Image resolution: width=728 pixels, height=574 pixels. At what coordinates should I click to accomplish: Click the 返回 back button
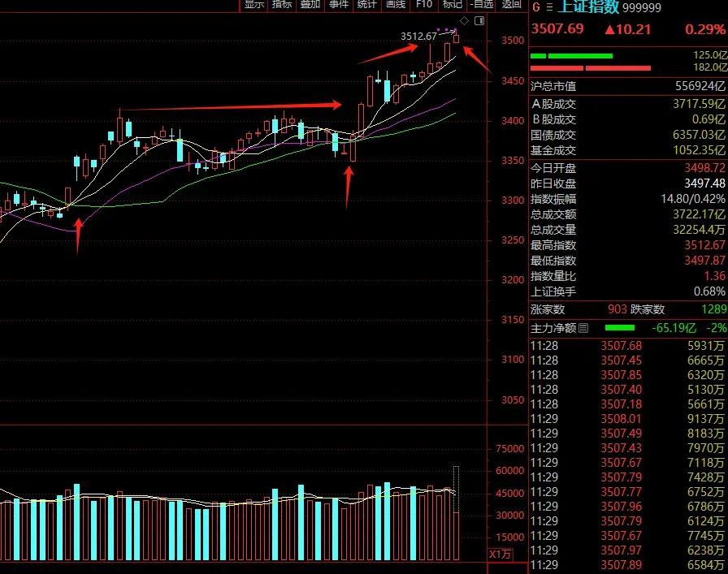click(x=511, y=5)
